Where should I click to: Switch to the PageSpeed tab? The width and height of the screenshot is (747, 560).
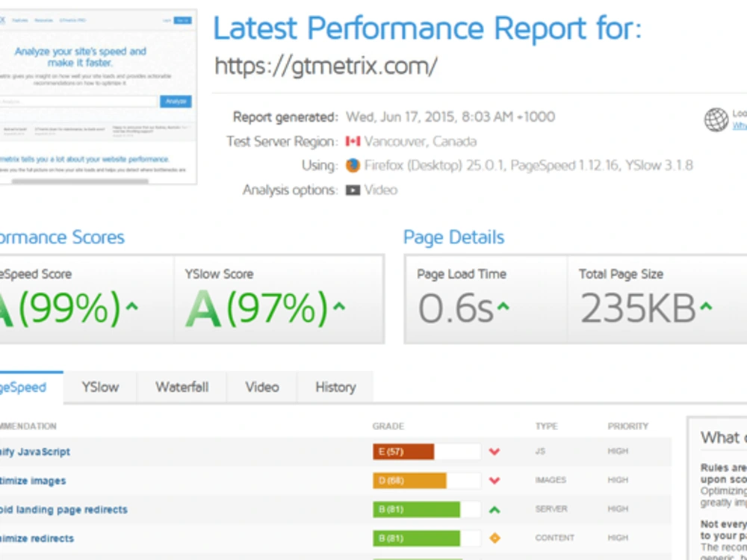(30, 387)
